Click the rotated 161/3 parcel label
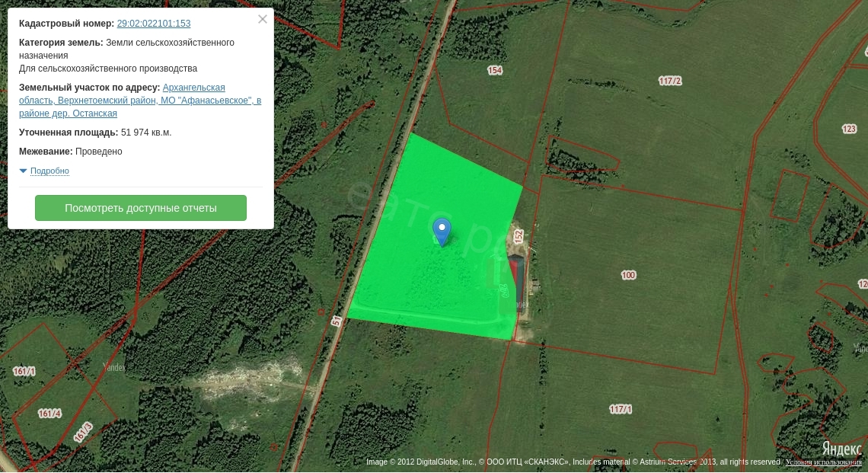Image resolution: width=868 pixels, height=473 pixels. coord(83,433)
